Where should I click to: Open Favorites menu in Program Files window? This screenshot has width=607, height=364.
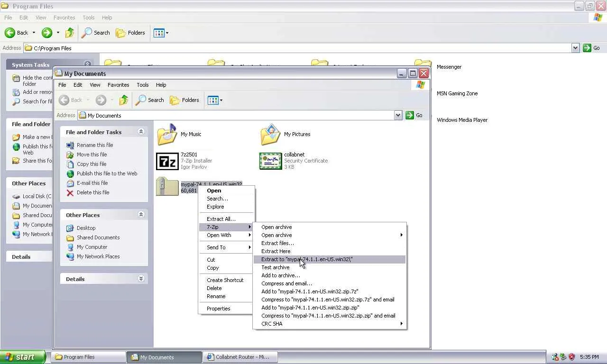click(x=64, y=18)
